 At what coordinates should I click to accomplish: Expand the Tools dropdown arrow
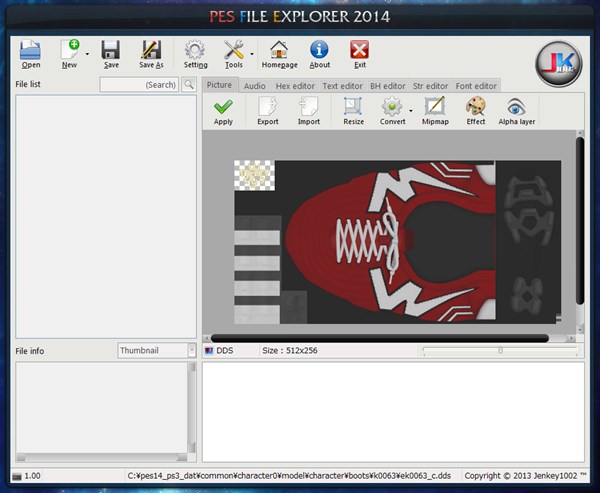(x=252, y=54)
